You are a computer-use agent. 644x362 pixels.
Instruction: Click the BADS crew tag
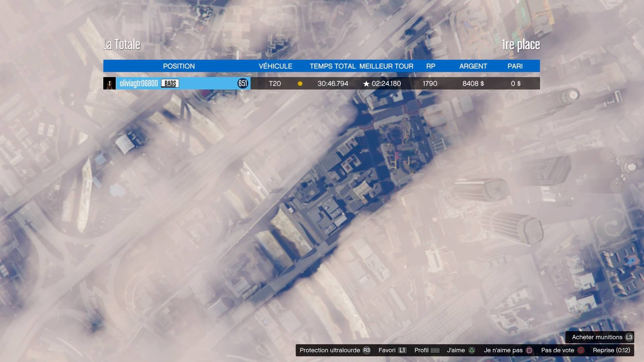pos(170,83)
